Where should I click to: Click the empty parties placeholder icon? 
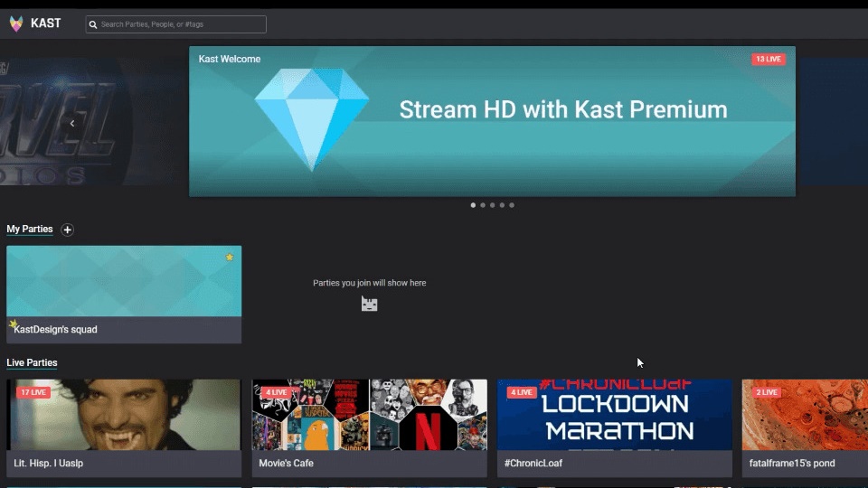pyautogui.click(x=369, y=304)
